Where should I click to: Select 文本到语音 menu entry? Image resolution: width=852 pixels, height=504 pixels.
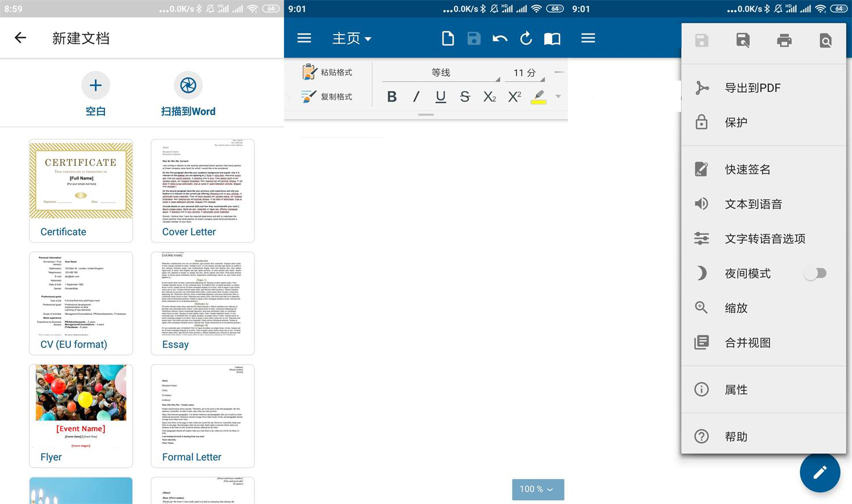click(763, 204)
